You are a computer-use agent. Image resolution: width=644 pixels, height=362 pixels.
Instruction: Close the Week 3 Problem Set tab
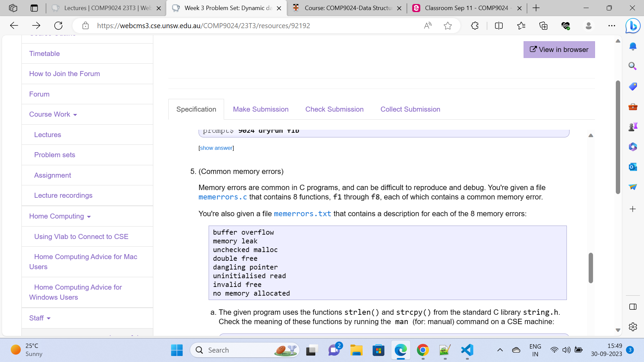(279, 8)
